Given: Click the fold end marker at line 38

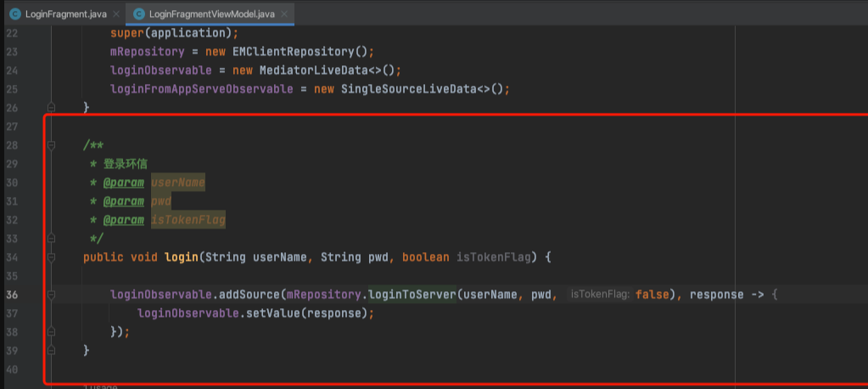Looking at the screenshot, I should pos(52,332).
